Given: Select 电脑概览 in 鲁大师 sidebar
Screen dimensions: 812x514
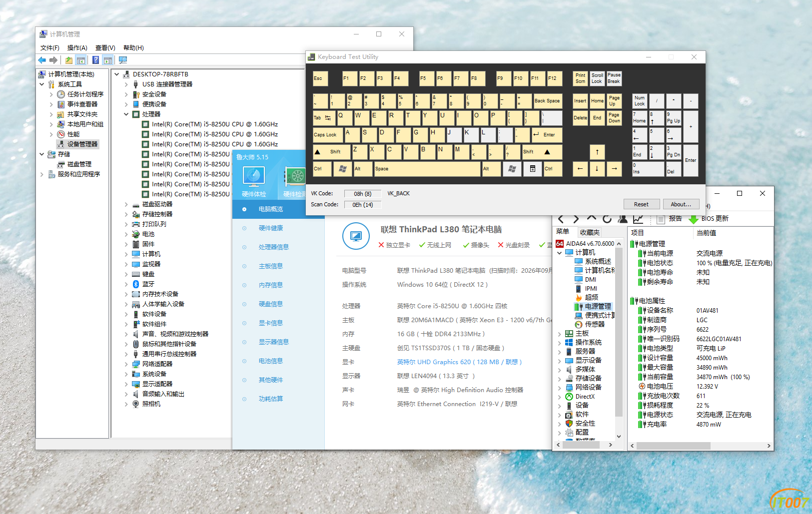Looking at the screenshot, I should 278,209.
